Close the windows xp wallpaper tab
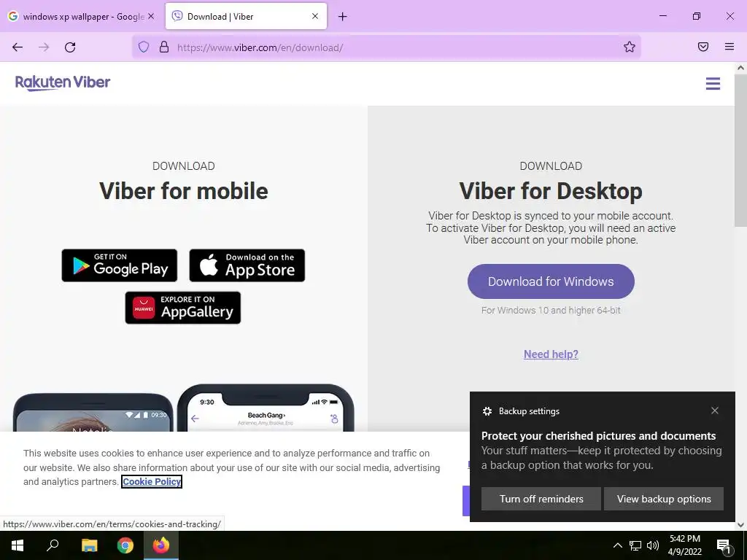 (x=151, y=16)
